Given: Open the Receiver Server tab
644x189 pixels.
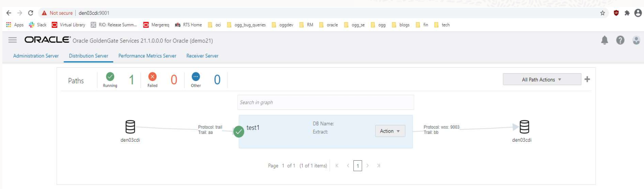Looking at the screenshot, I should point(202,56).
